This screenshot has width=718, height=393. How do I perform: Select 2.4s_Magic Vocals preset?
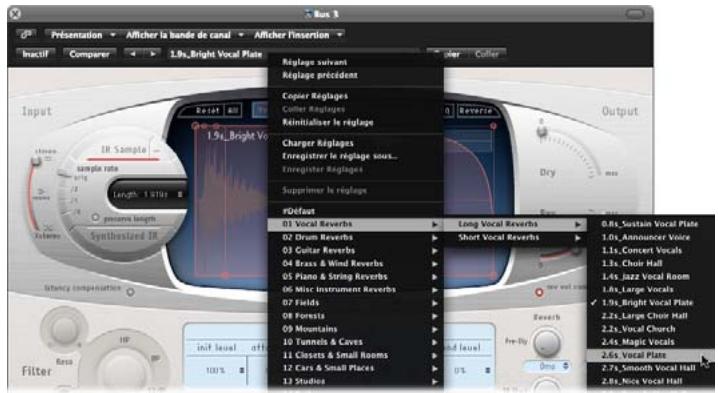pos(651,342)
